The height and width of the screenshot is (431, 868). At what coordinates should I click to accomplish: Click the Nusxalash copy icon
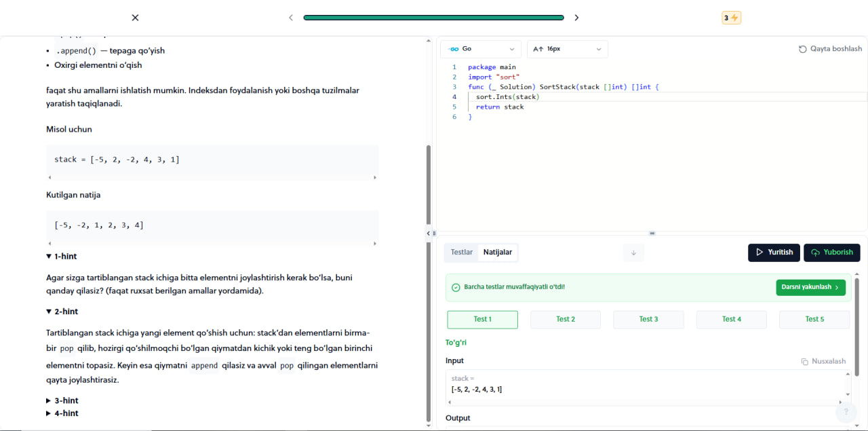[804, 362]
